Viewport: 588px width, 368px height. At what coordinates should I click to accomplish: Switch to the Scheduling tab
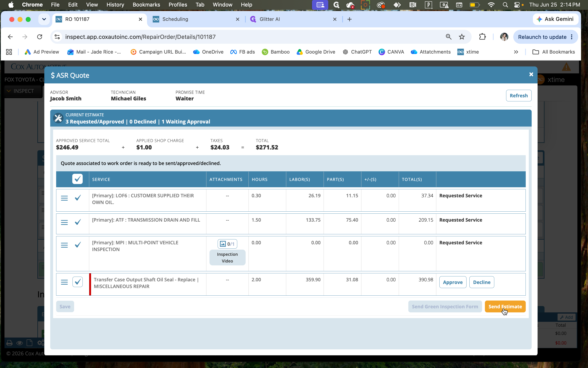pos(196,19)
